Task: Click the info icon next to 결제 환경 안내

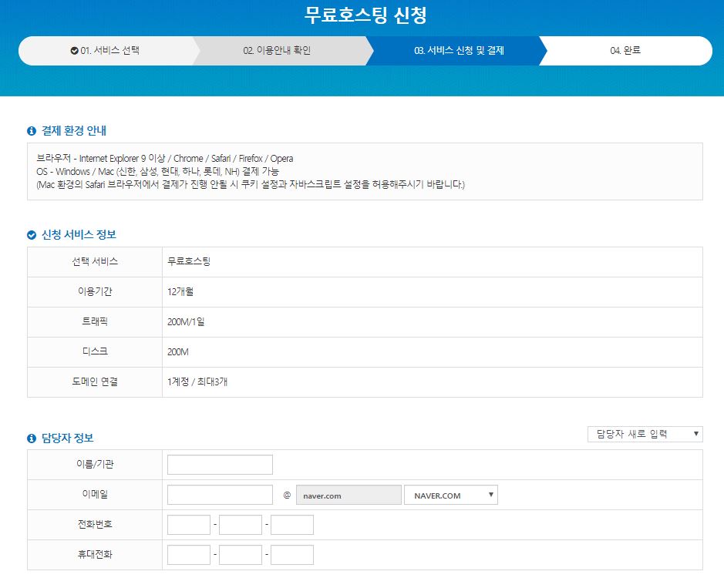Action: pyautogui.click(x=32, y=131)
